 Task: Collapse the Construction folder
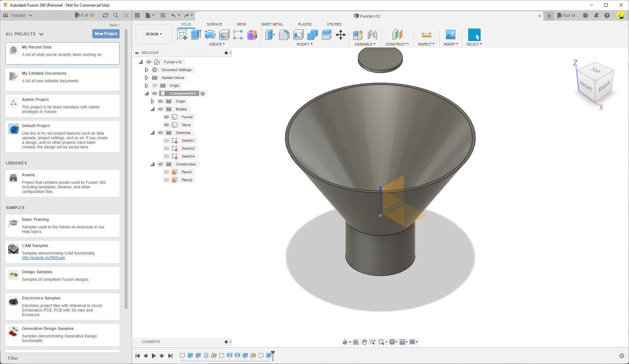pos(153,164)
